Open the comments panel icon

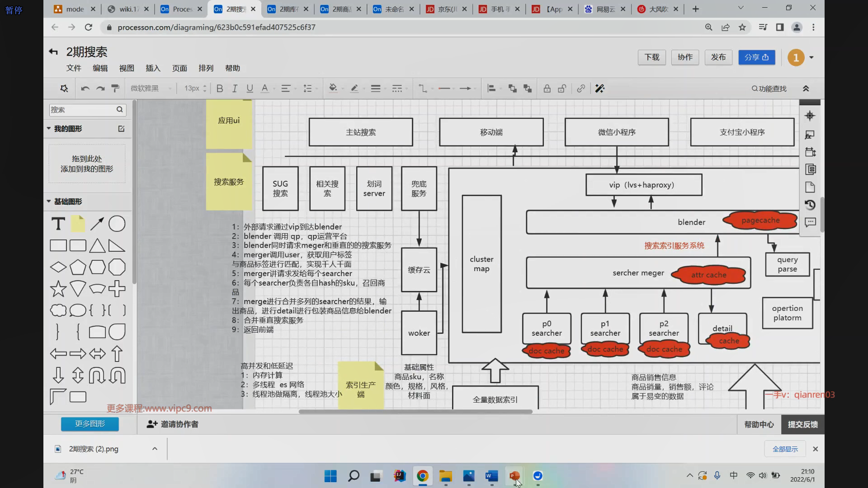tap(810, 222)
